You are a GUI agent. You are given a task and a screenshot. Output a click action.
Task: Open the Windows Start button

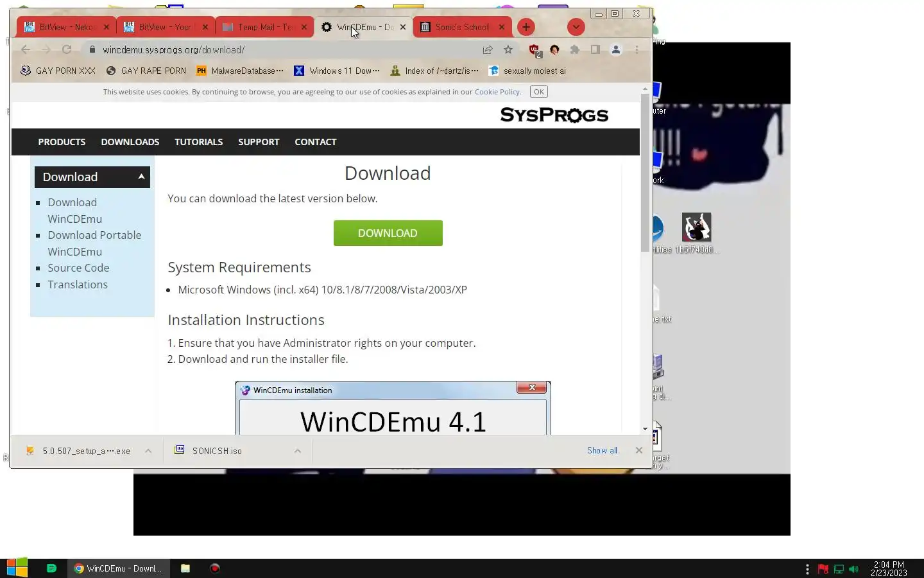point(17,568)
